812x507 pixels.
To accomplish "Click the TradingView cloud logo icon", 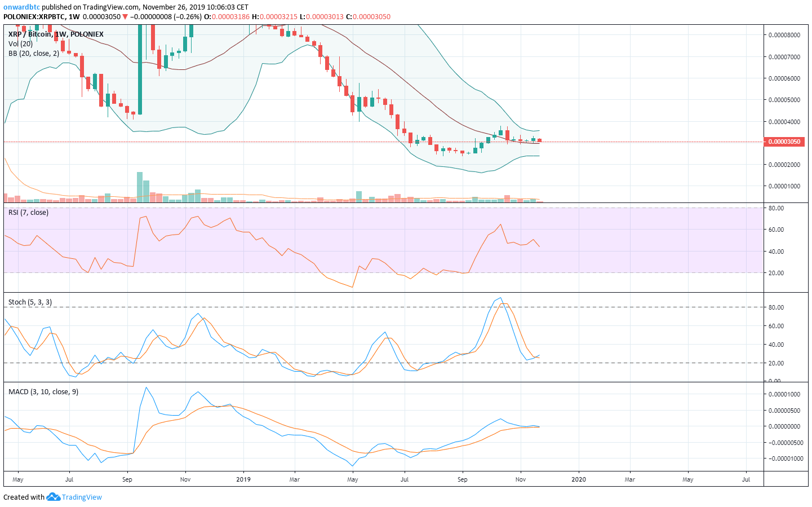I will 53,497.
